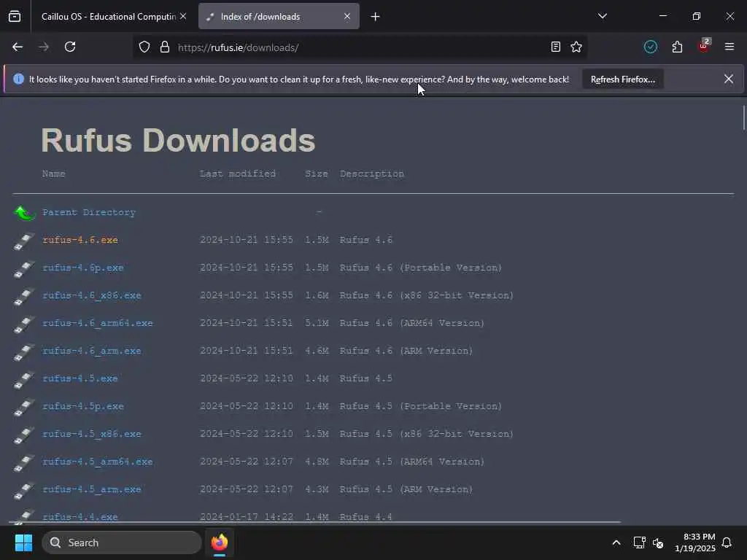Image resolution: width=747 pixels, height=560 pixels.
Task: Download rufus-4.6_x86.exe
Action: pyautogui.click(x=91, y=295)
